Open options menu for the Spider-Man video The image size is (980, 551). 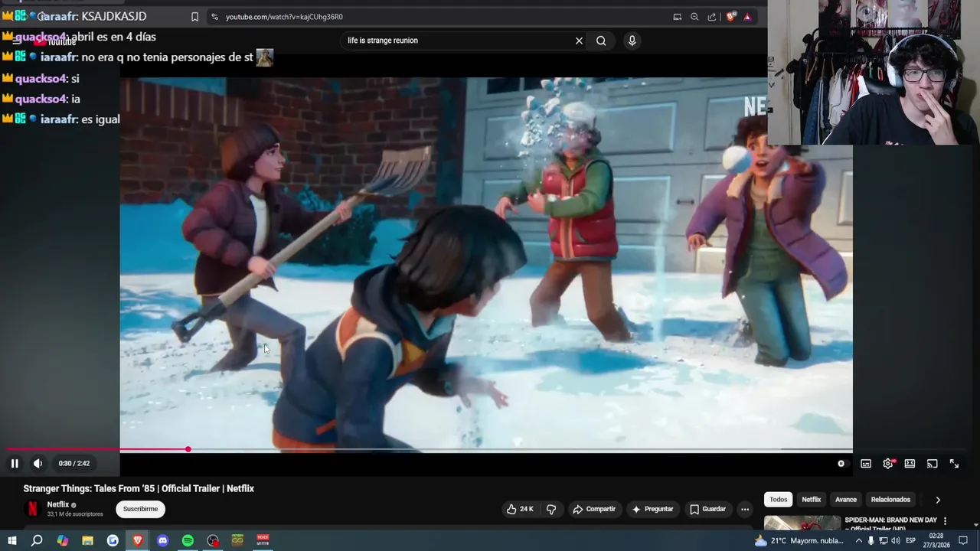coord(945,521)
